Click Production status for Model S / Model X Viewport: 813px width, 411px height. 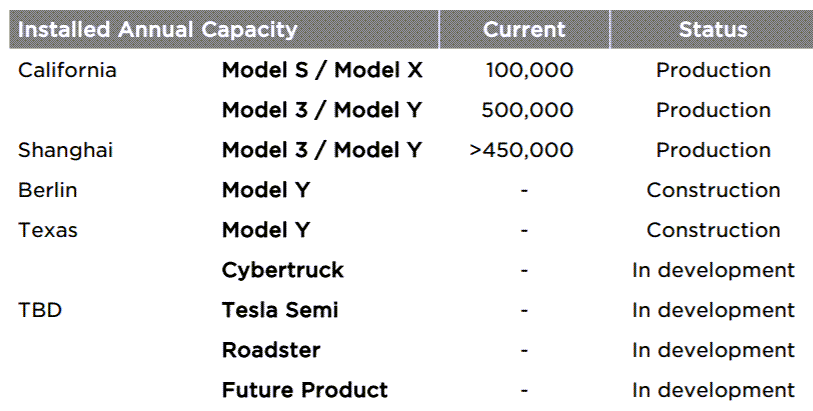(713, 70)
